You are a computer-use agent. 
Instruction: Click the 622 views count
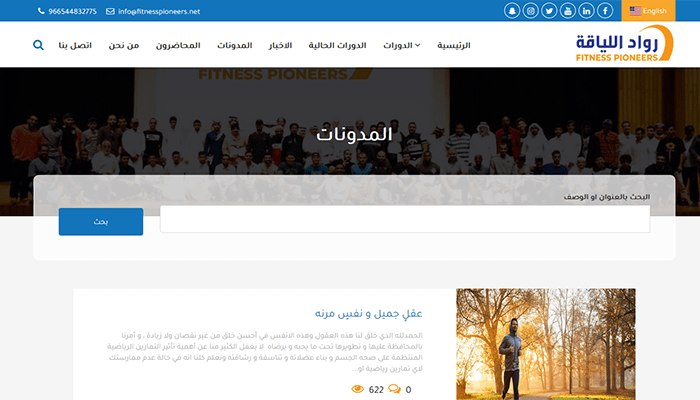tap(376, 390)
